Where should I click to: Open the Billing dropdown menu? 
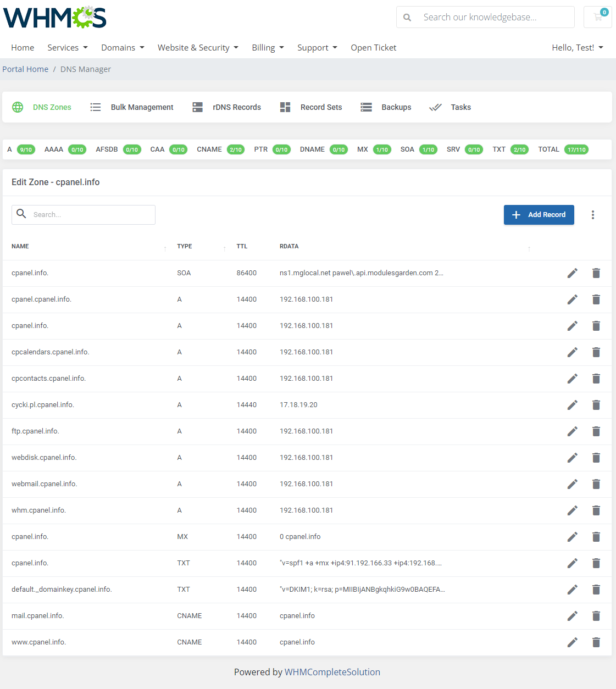click(268, 48)
